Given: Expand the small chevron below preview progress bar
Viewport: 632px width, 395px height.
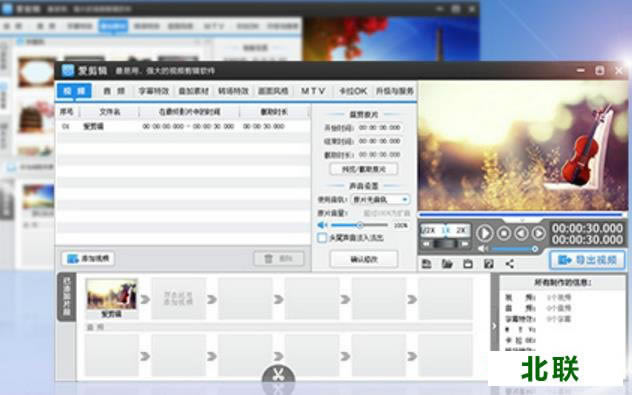Looking at the screenshot, I should click(522, 220).
